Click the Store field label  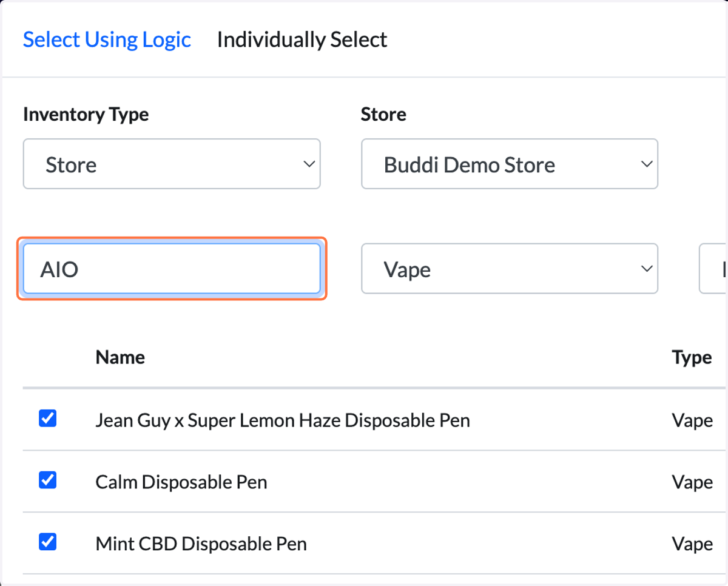[x=383, y=114]
